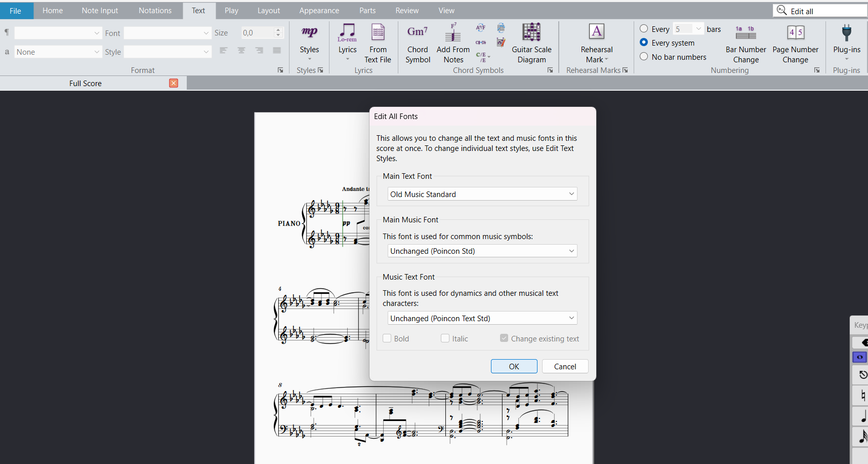Open the Music Text Font dropdown
868x464 pixels.
click(482, 318)
